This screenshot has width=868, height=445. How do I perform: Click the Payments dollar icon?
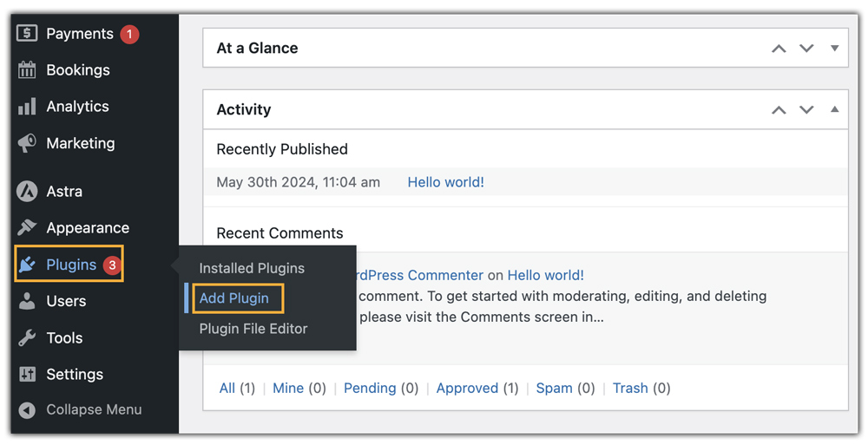pyautogui.click(x=27, y=33)
